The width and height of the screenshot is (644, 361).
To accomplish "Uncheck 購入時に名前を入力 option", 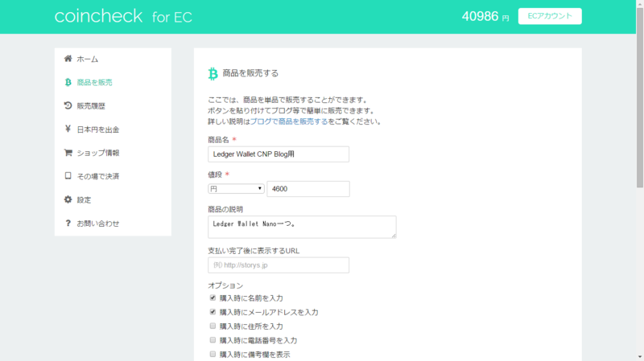I will (x=213, y=297).
